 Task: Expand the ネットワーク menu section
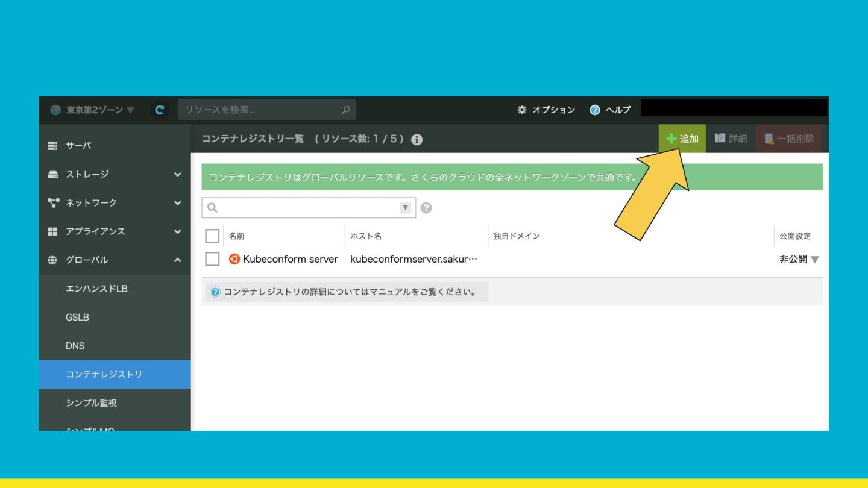(177, 203)
